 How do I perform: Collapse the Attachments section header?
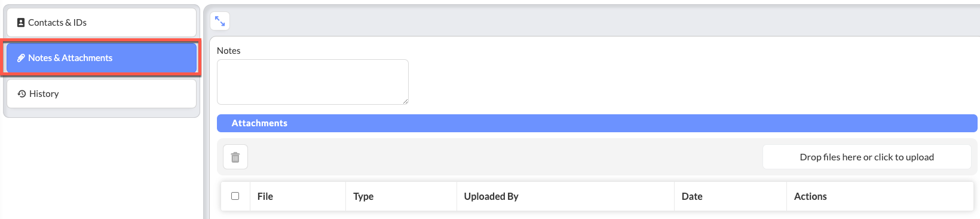tap(597, 123)
